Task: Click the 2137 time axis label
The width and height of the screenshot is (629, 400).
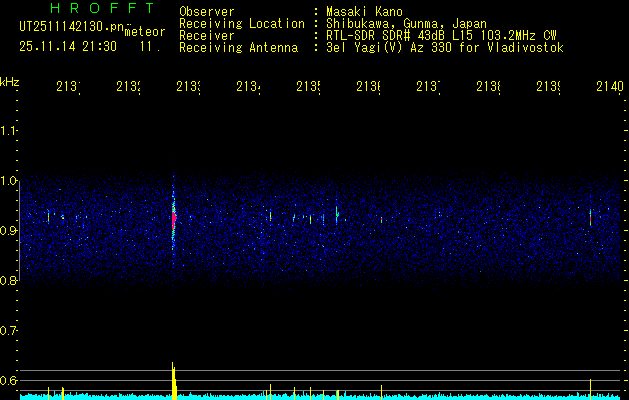Action: coord(428,87)
